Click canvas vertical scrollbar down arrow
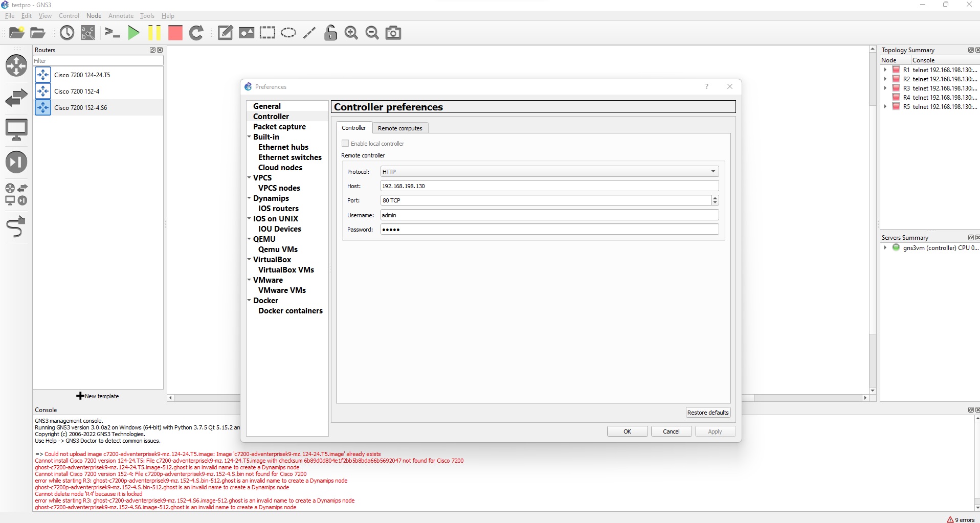 (x=873, y=391)
